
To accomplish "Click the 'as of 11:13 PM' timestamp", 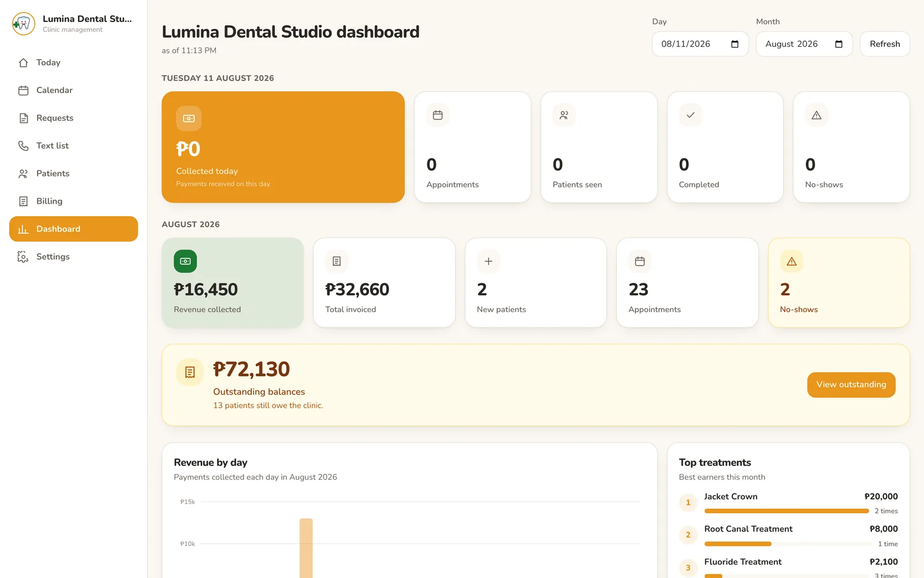I will tap(189, 51).
